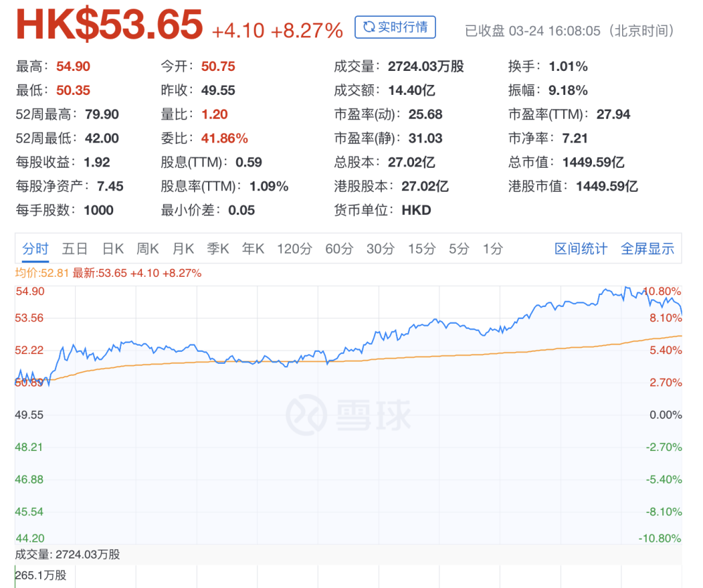Click the -10.80% percent axis label

click(x=659, y=538)
